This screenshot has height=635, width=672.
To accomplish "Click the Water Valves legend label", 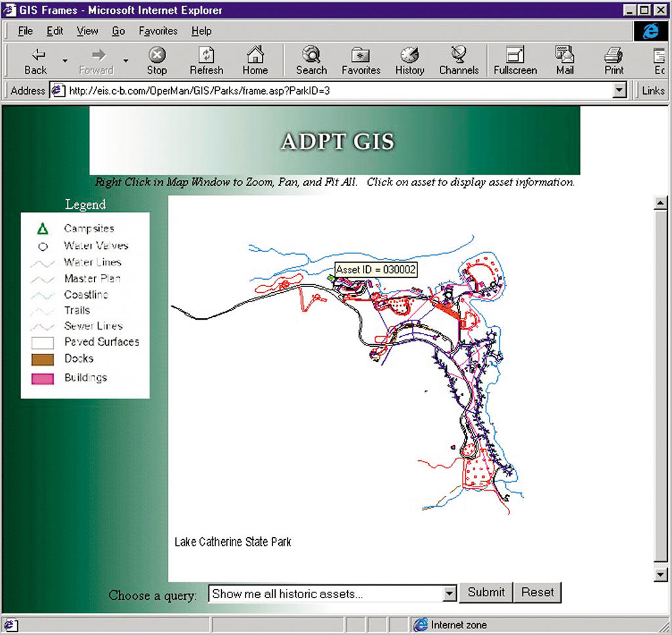I will pyautogui.click(x=96, y=245).
